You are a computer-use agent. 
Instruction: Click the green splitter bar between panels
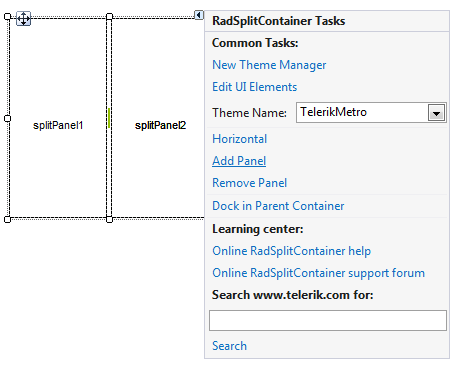coord(109,118)
